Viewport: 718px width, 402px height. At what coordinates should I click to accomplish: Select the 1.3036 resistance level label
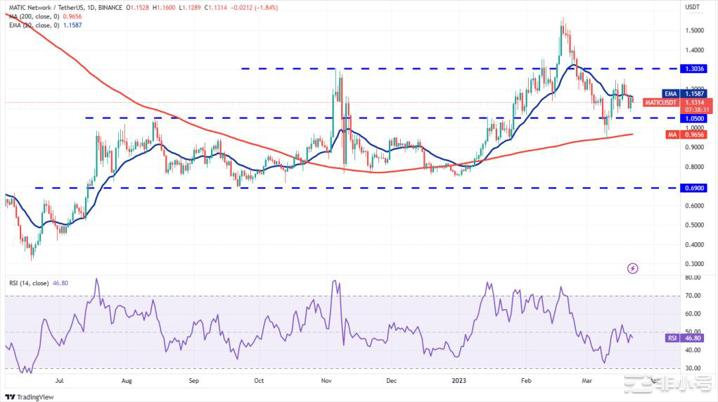694,68
